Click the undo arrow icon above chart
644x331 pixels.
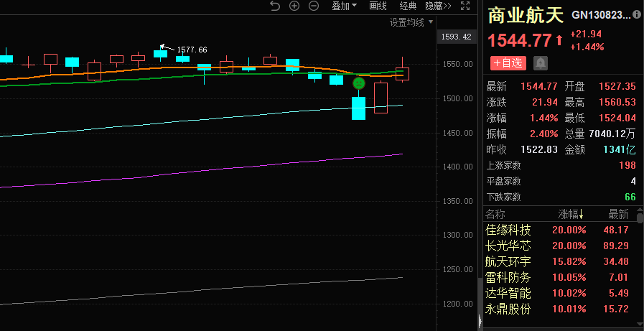point(274,6)
